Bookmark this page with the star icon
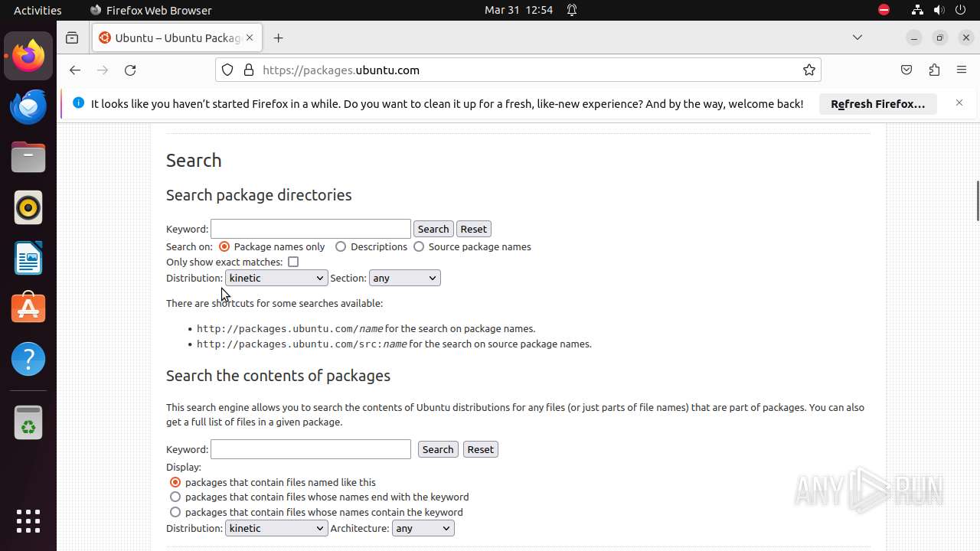 tap(809, 70)
